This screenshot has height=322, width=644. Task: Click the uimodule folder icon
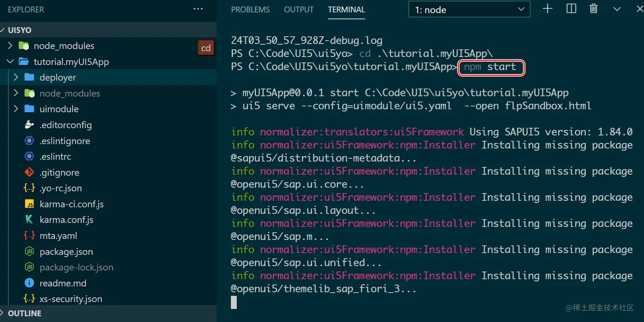(x=29, y=109)
